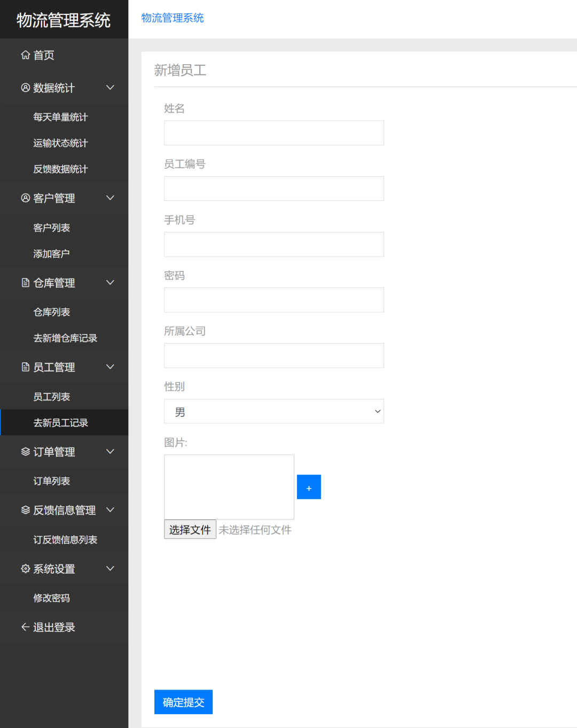Screen dimensions: 577x728
Task: Click the 物流管理系统 breadcrumb link
Action: (173, 18)
